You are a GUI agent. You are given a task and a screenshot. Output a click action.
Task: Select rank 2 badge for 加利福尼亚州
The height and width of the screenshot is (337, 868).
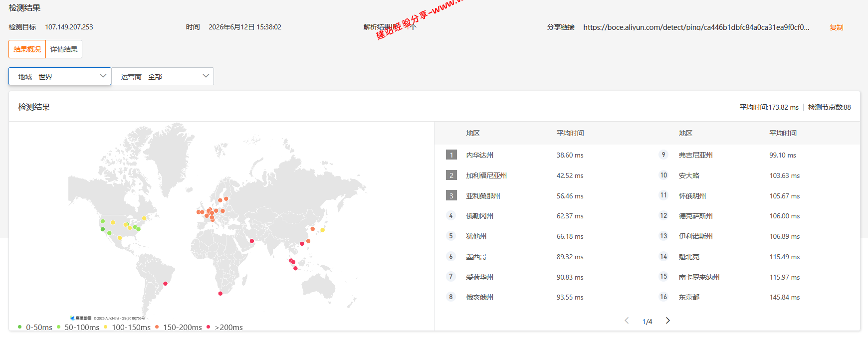(451, 175)
